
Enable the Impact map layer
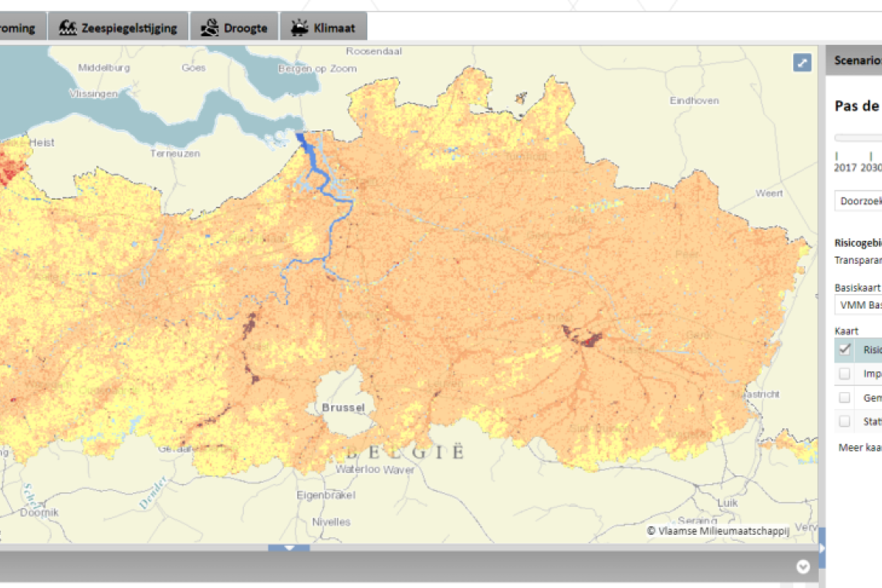click(x=844, y=373)
